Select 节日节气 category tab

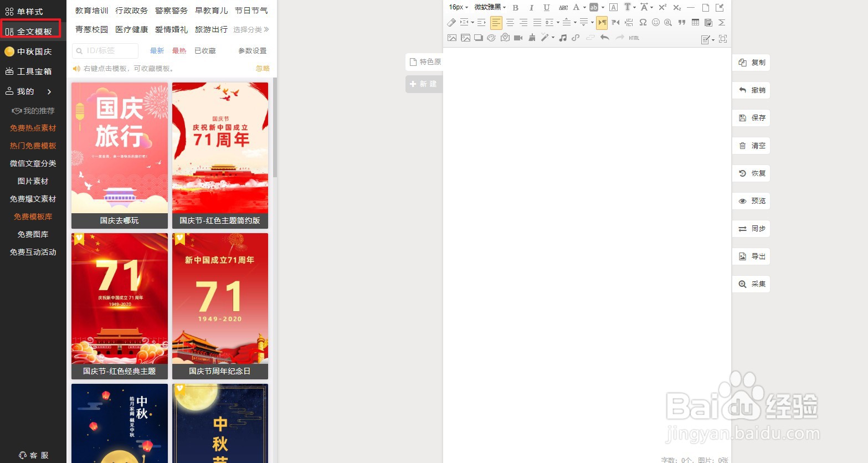click(251, 11)
